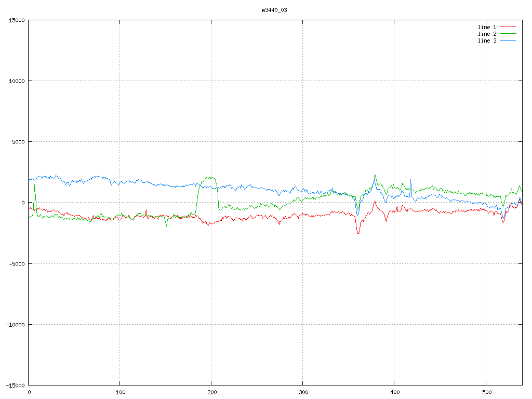The image size is (532, 399).
Task: Click y-axis label 15000
Action: point(17,20)
